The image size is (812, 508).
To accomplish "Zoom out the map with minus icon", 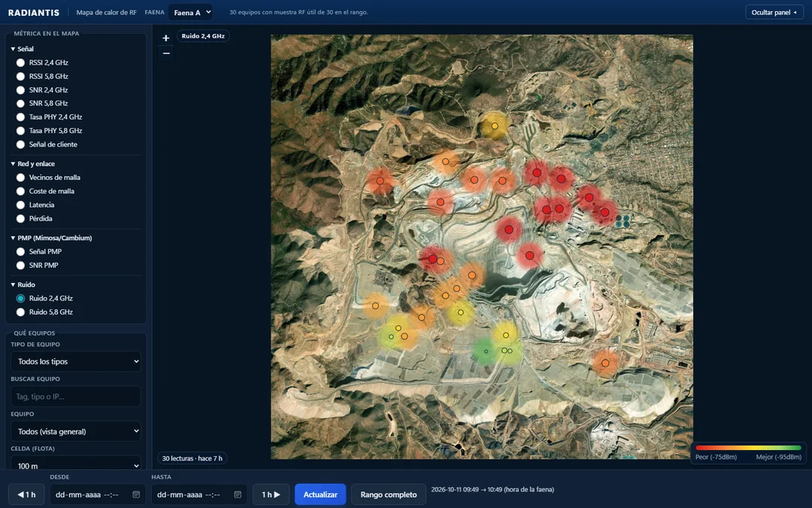I will [x=165, y=53].
